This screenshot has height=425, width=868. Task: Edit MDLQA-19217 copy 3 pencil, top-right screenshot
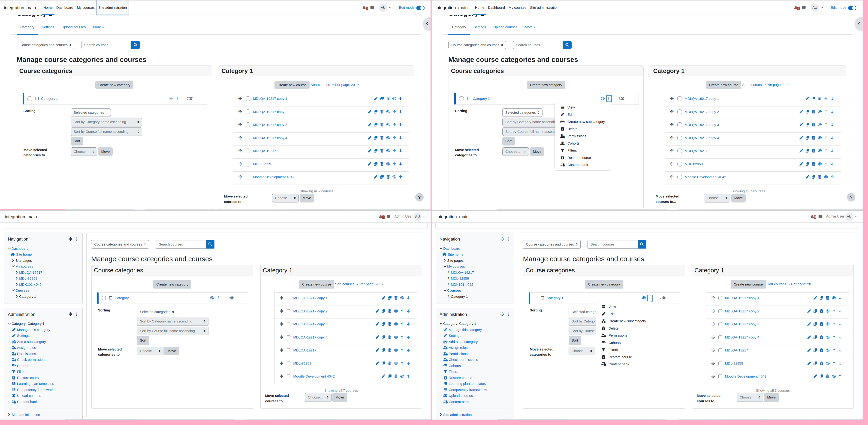point(801,125)
